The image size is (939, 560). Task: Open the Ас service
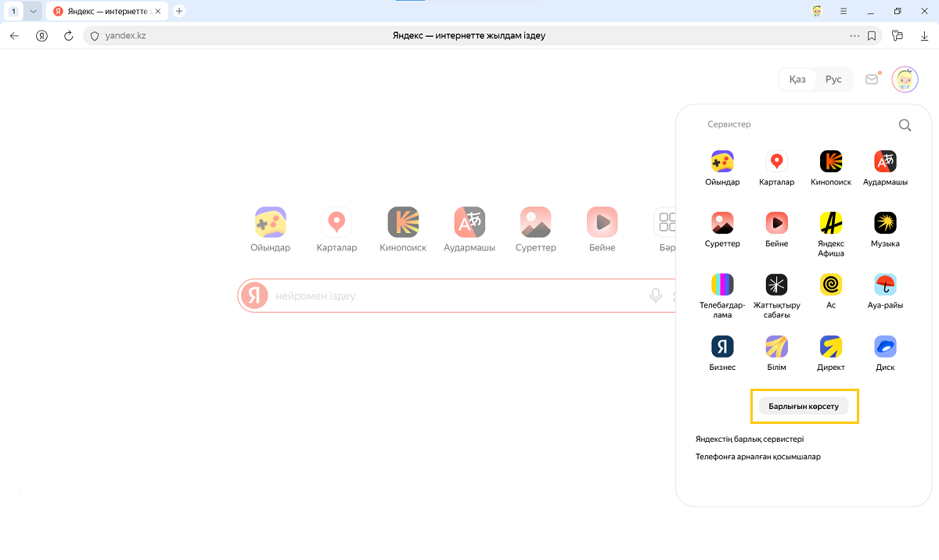831,291
